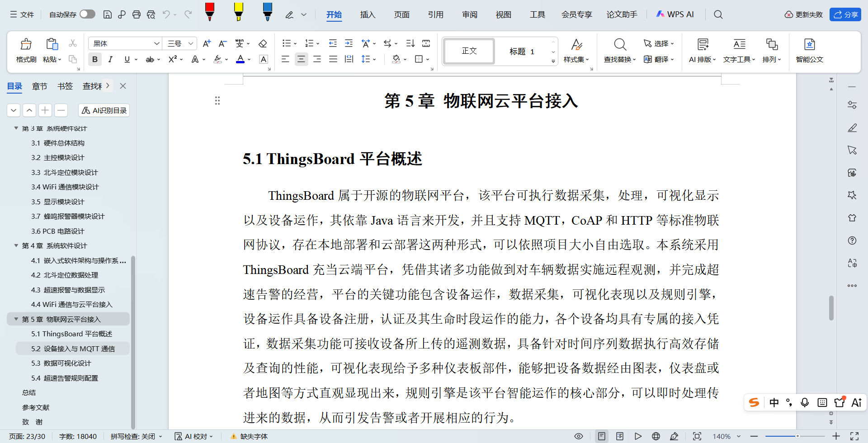Image resolution: width=868 pixels, height=443 pixels.
Task: Open the 黑体 font name dropdown
Action: (157, 43)
